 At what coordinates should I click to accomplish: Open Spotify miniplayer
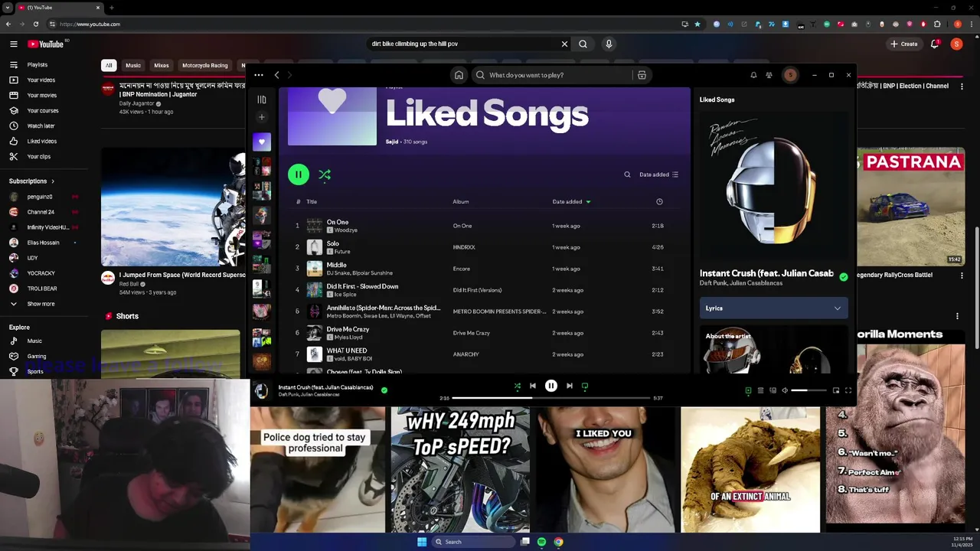[x=835, y=390]
